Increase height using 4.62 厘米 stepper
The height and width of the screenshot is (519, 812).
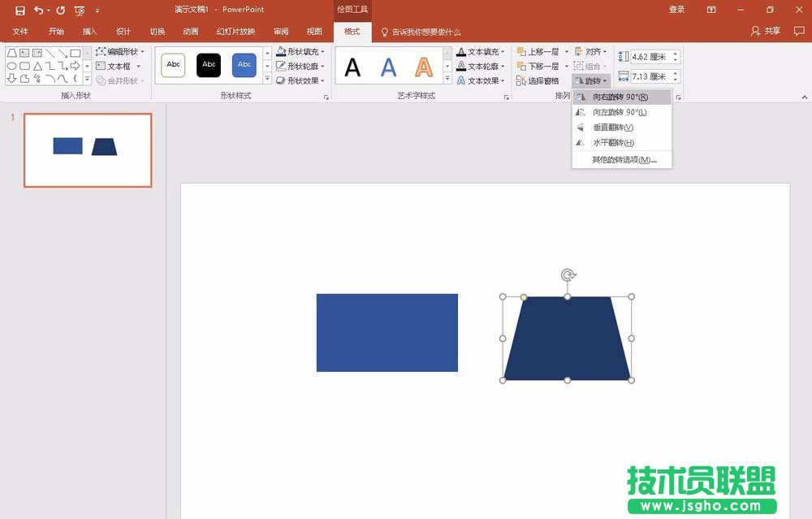[x=675, y=52]
